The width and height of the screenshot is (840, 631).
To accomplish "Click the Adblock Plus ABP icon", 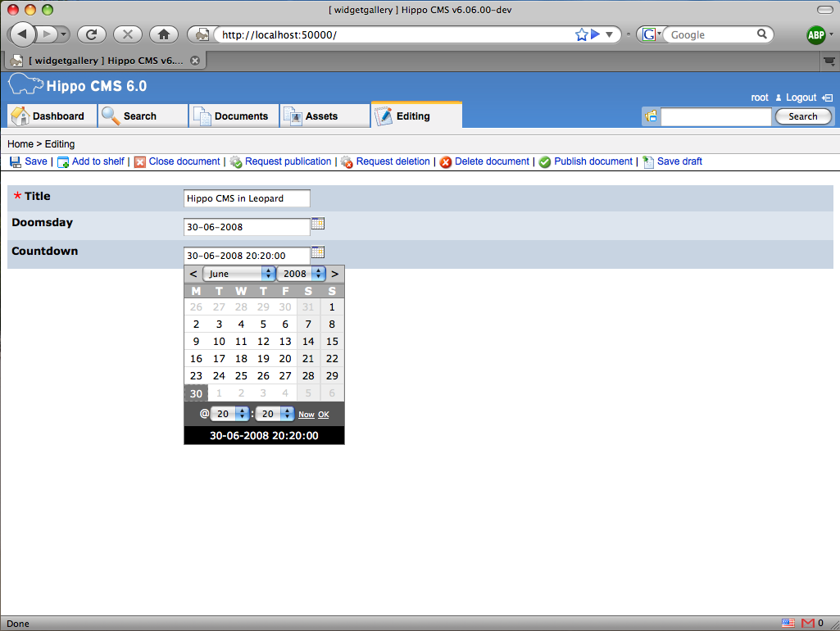I will click(816, 34).
